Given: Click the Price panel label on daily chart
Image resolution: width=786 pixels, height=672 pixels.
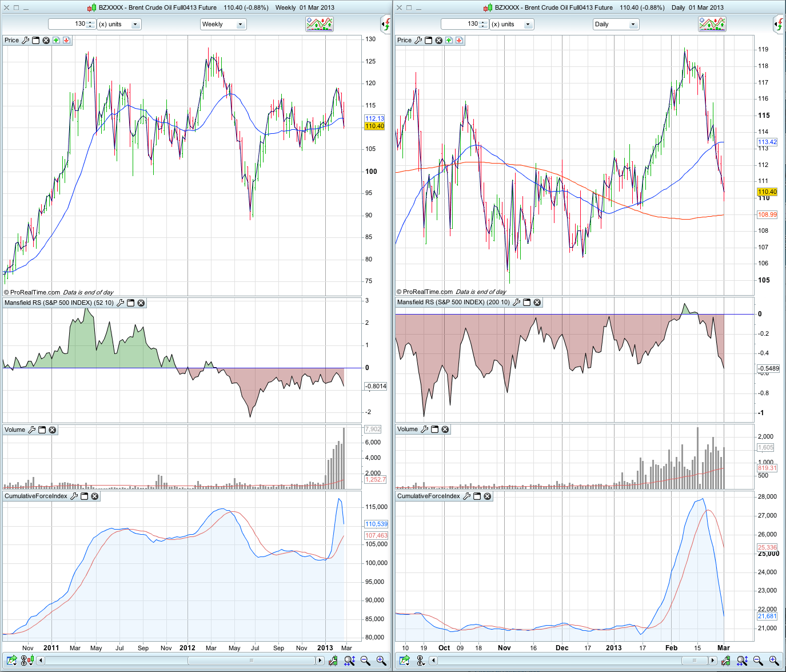Looking at the screenshot, I should 404,41.
